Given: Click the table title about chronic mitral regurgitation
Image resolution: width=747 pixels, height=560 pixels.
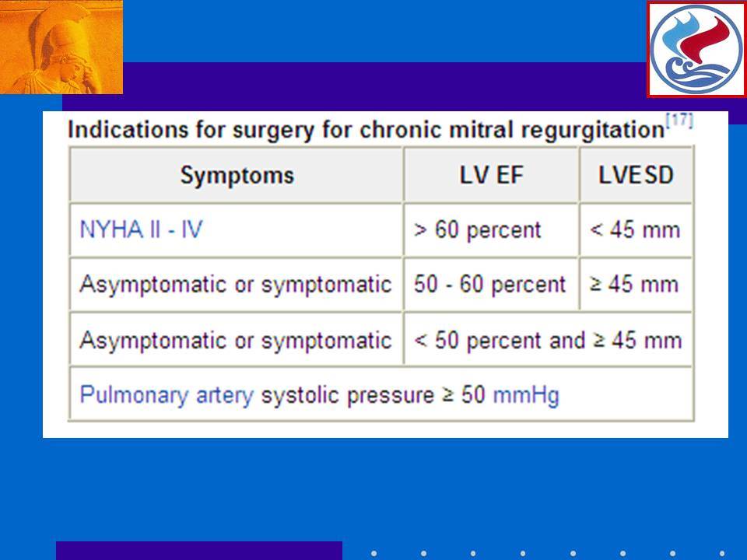Looking at the screenshot, I should [x=366, y=130].
